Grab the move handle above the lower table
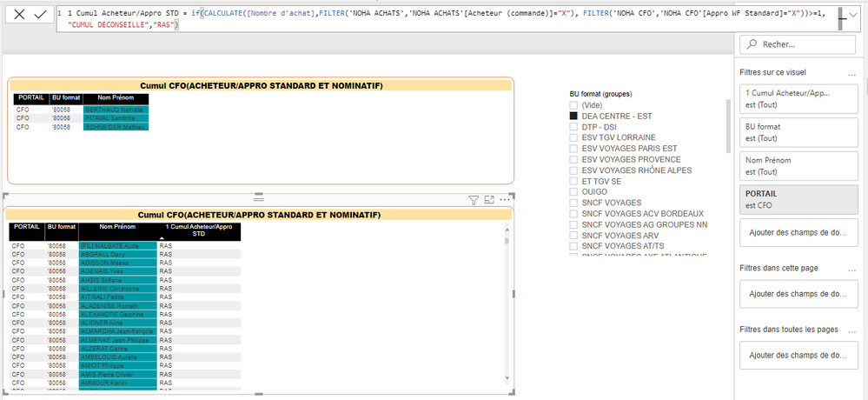The width and height of the screenshot is (868, 400). coord(259,198)
